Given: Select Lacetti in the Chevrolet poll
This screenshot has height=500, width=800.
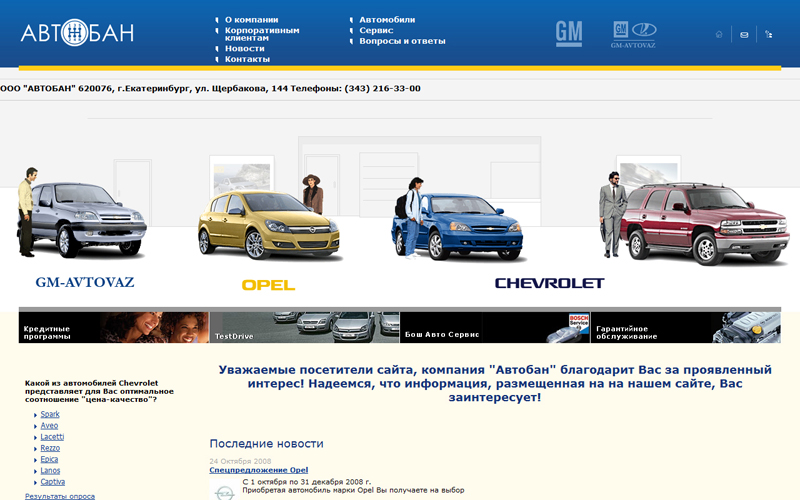Looking at the screenshot, I should [x=52, y=437].
